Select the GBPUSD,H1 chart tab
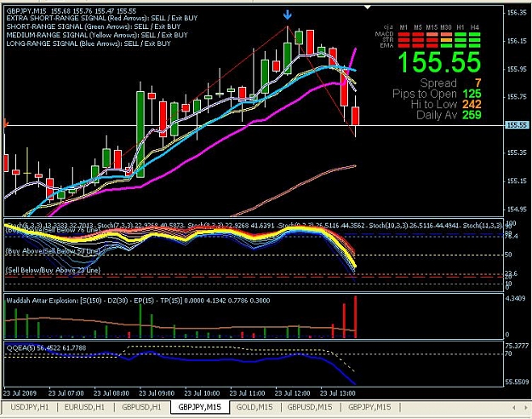 pyautogui.click(x=141, y=407)
